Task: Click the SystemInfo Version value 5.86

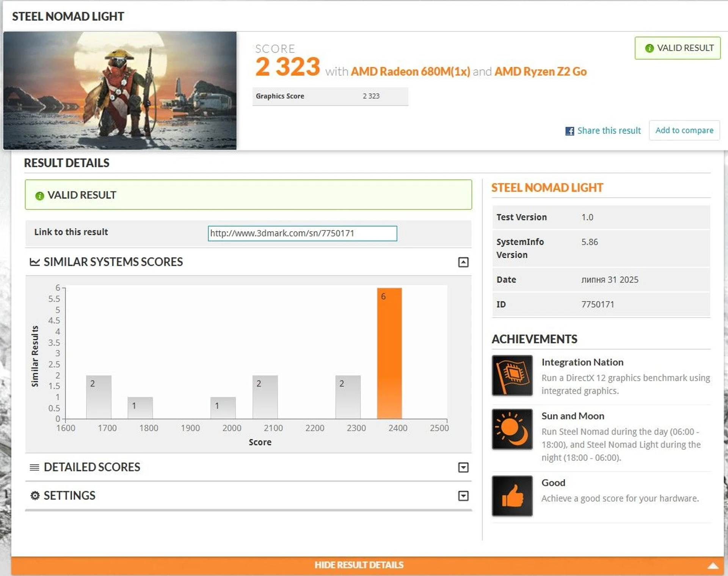Action: (x=590, y=242)
